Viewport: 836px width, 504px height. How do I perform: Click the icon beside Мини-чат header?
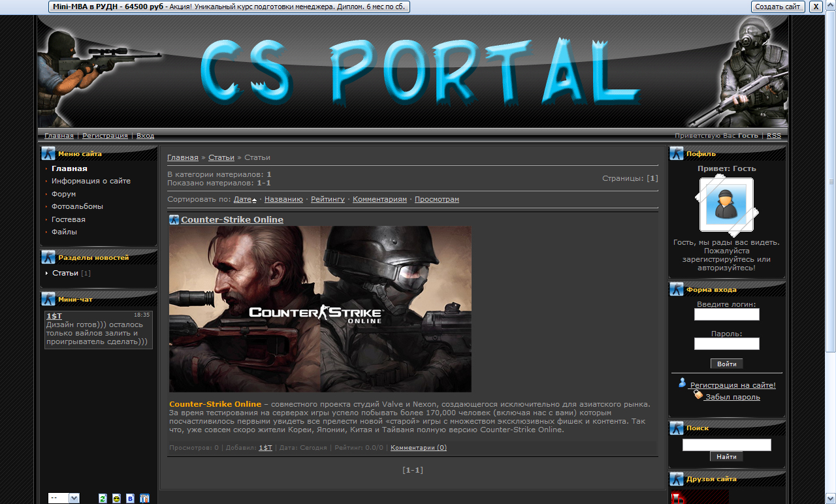coord(48,299)
